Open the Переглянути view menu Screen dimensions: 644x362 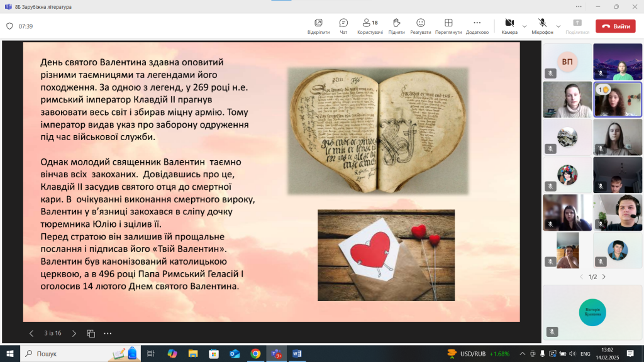(x=448, y=26)
